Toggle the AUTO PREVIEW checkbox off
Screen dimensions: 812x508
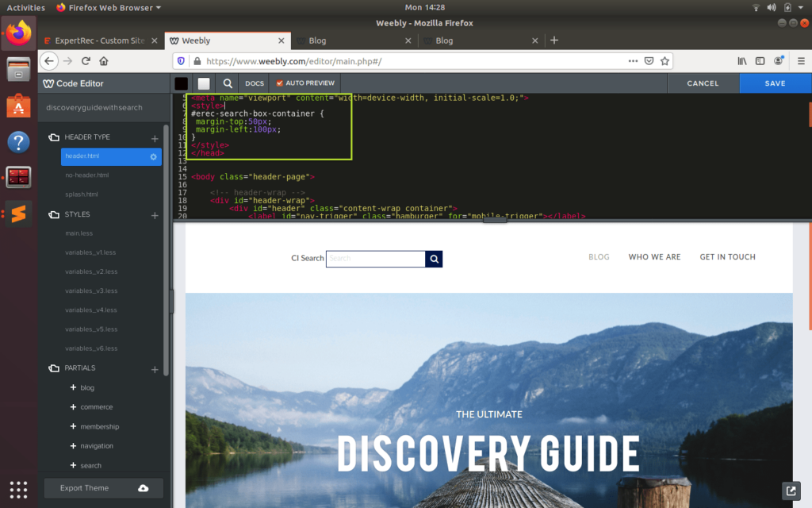coord(280,83)
